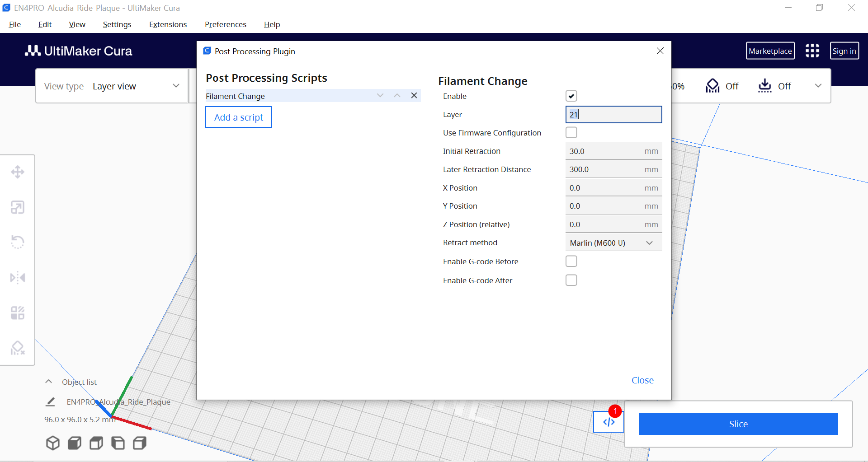Edit the Z Position (relative) field

coord(613,224)
